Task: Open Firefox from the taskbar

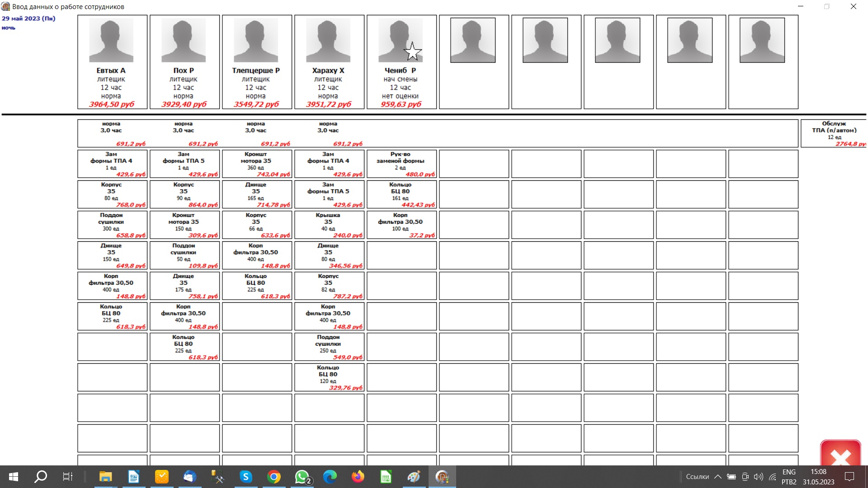Action: point(358,477)
